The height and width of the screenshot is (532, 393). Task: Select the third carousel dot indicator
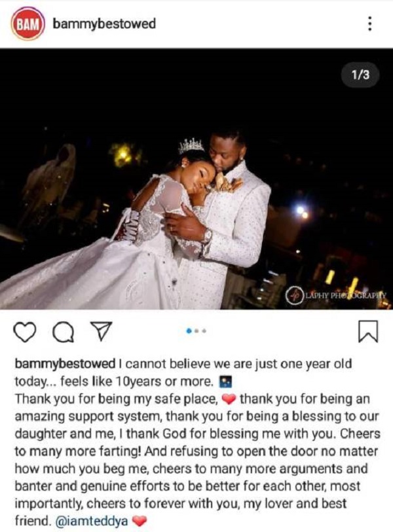[204, 330]
